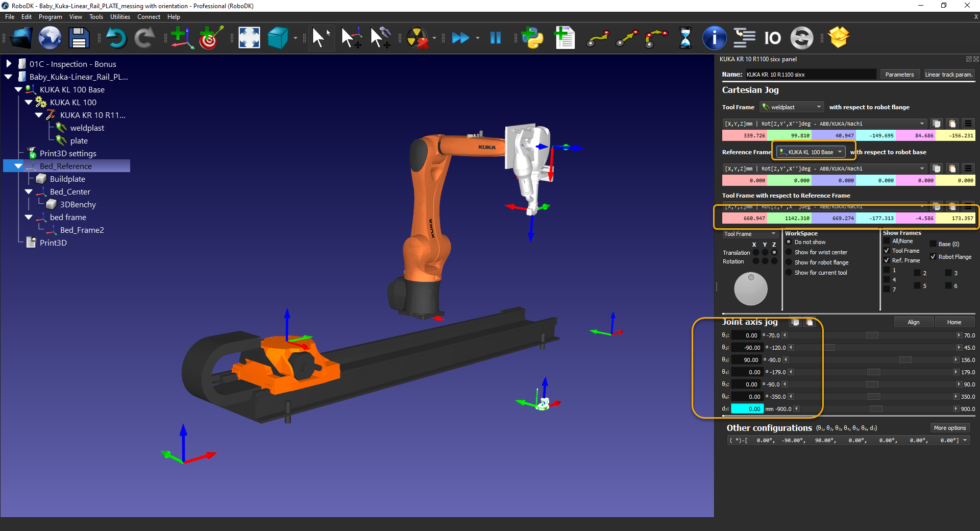This screenshot has width=980, height=531.
Task: Click the Linear track param. button
Action: 949,75
